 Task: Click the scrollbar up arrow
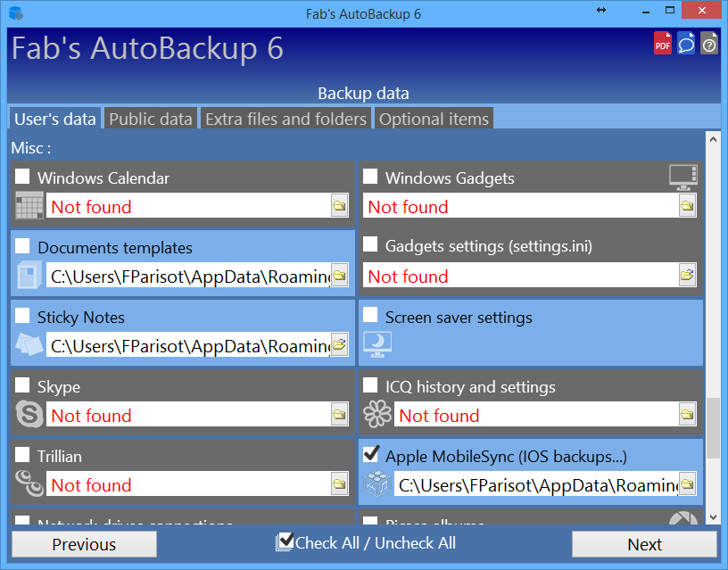(713, 139)
